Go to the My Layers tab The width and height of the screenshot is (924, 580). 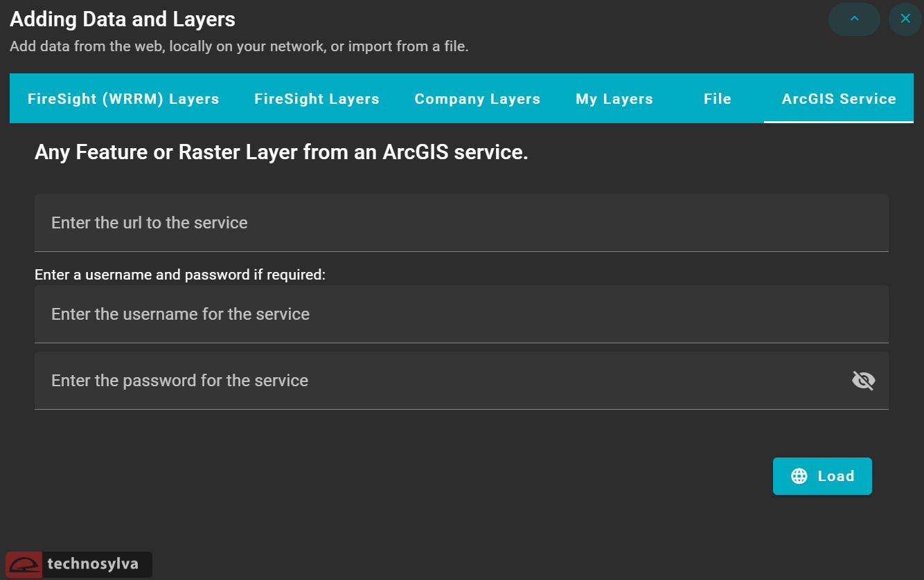pyautogui.click(x=614, y=99)
